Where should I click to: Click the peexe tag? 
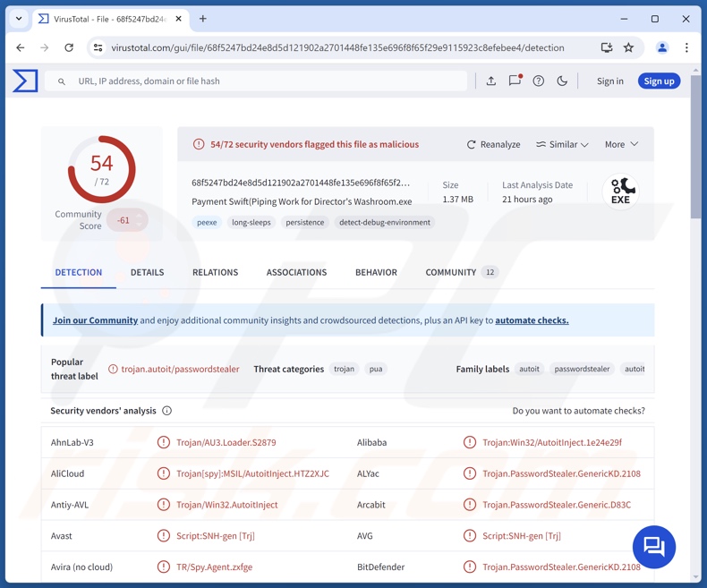click(207, 222)
